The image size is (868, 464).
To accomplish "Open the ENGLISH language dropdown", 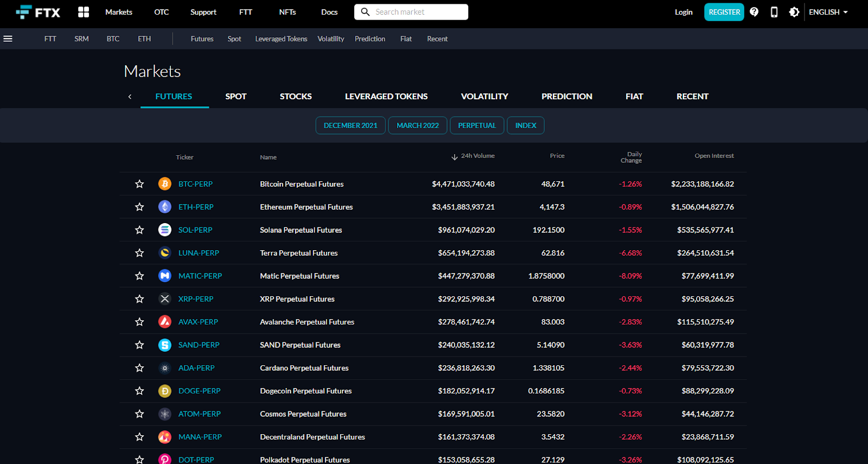I will [828, 12].
